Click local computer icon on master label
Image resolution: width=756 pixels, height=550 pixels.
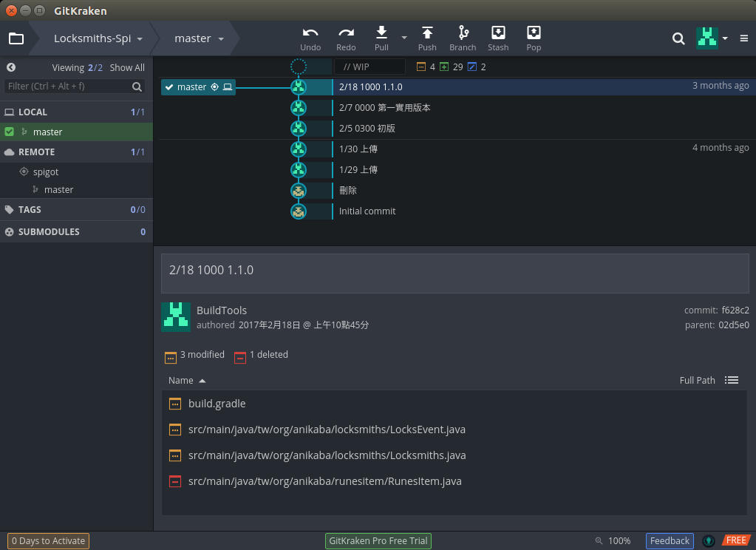tap(228, 86)
